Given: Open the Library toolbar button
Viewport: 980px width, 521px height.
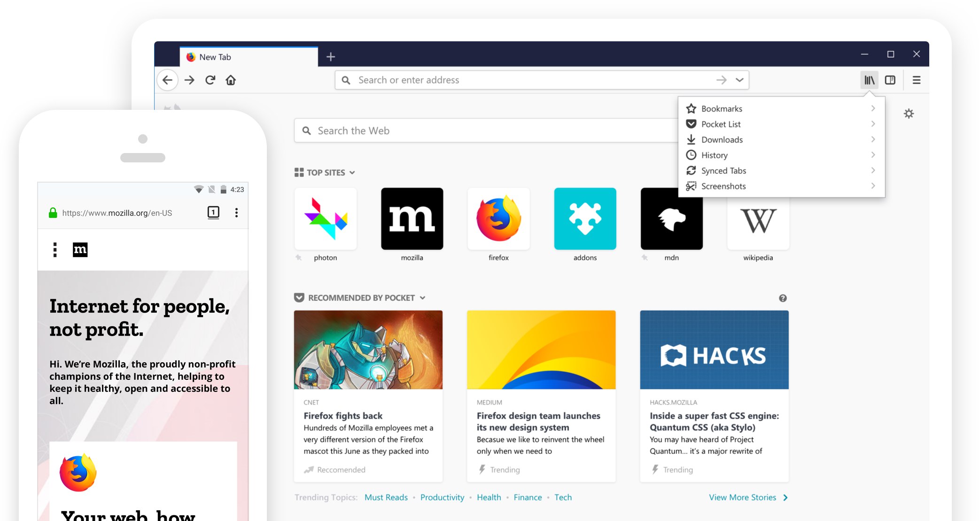Looking at the screenshot, I should tap(870, 80).
